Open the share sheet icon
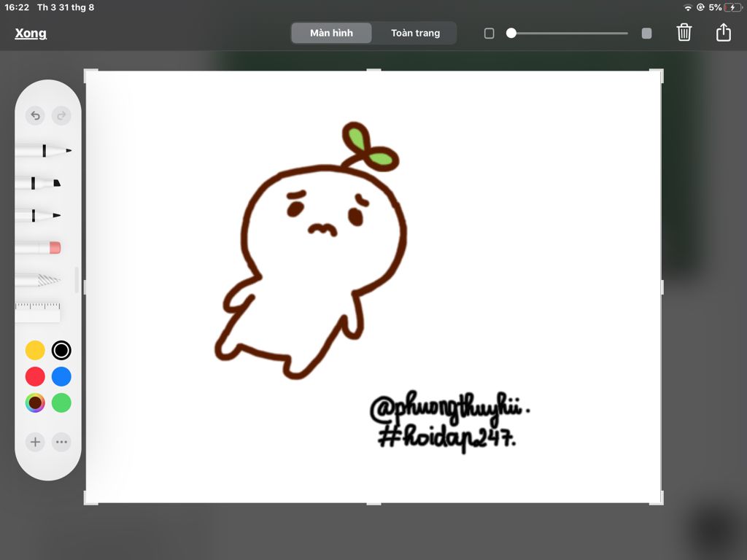Image resolution: width=747 pixels, height=560 pixels. pyautogui.click(x=723, y=32)
